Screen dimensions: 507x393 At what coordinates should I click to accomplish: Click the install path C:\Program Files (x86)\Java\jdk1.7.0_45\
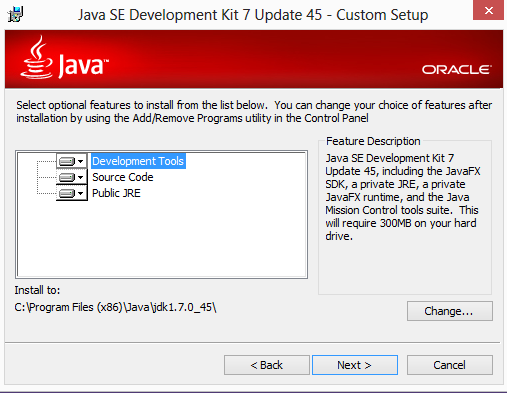click(x=115, y=307)
